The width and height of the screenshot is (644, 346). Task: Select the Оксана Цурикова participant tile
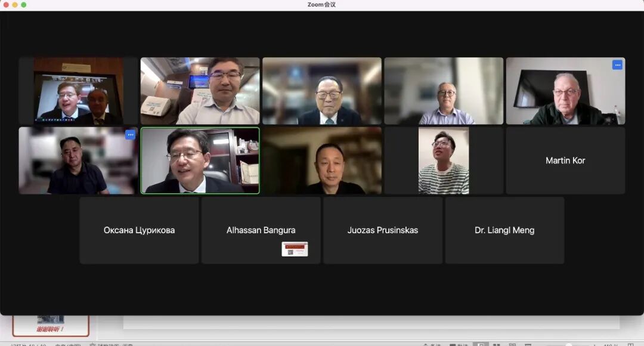pyautogui.click(x=139, y=230)
